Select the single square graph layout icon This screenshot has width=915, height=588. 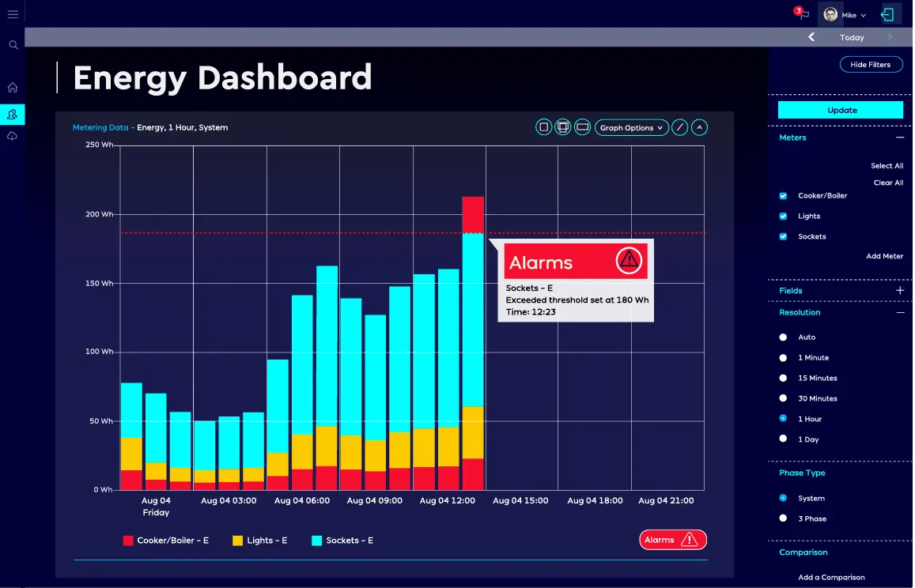pyautogui.click(x=543, y=127)
